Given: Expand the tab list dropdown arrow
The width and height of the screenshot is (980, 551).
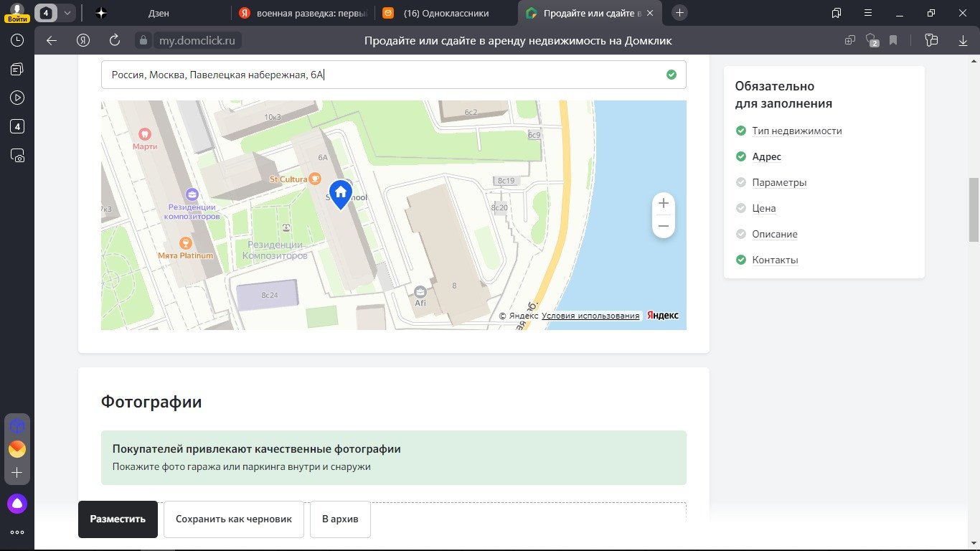Looking at the screenshot, I should pyautogui.click(x=67, y=13).
